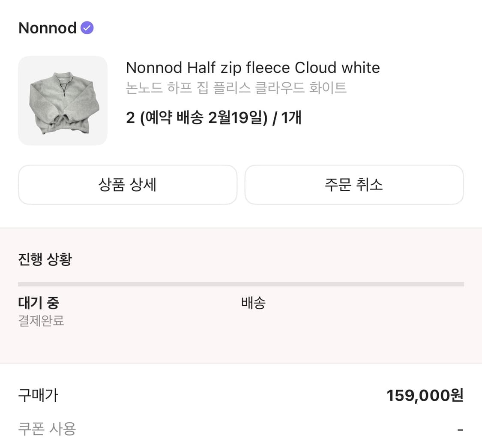The width and height of the screenshot is (482, 448).
Task: Click the gray order progress bar
Action: (x=241, y=283)
